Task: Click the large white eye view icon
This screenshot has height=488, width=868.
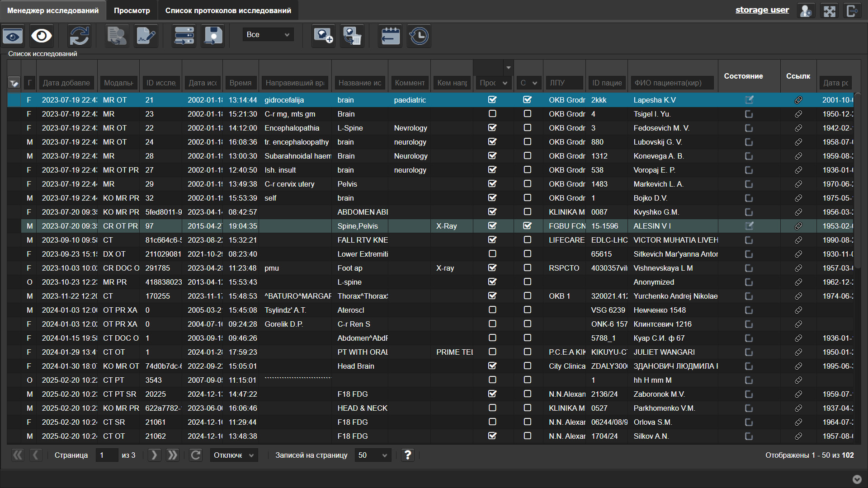Action: click(x=42, y=36)
